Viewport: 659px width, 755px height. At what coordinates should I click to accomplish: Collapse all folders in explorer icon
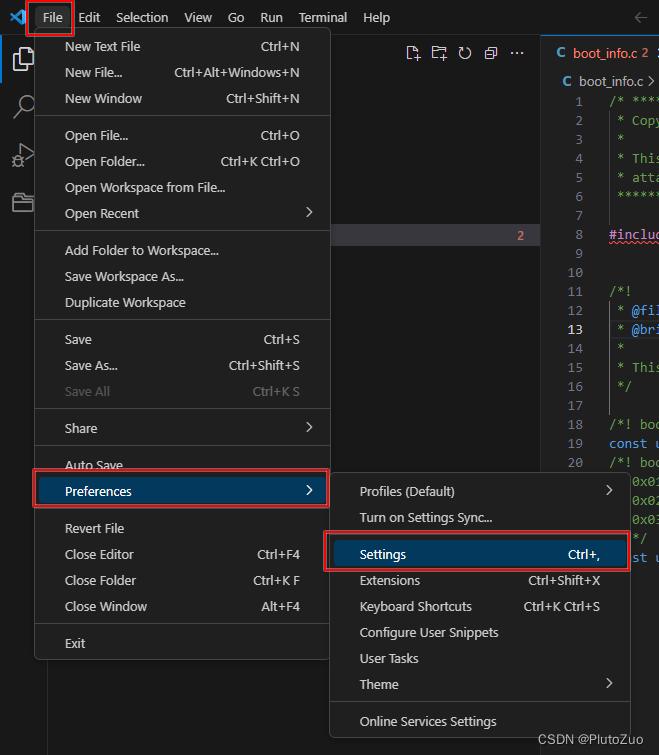491,53
